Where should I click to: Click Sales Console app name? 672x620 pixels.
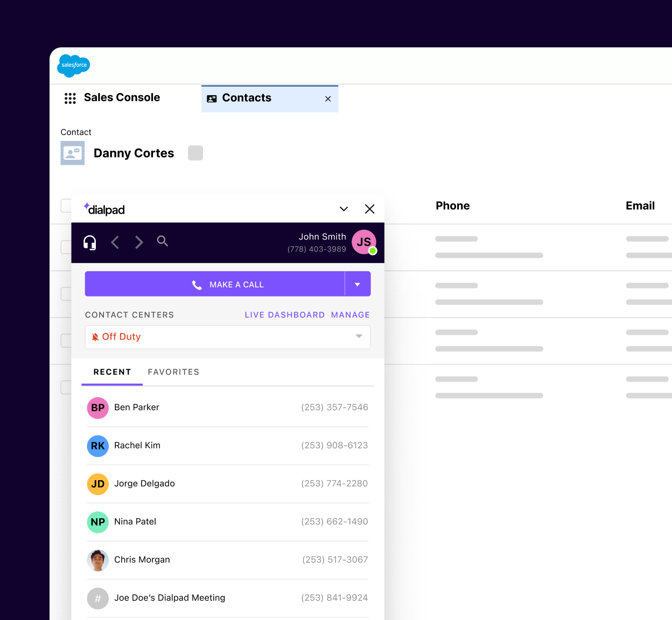pyautogui.click(x=122, y=97)
